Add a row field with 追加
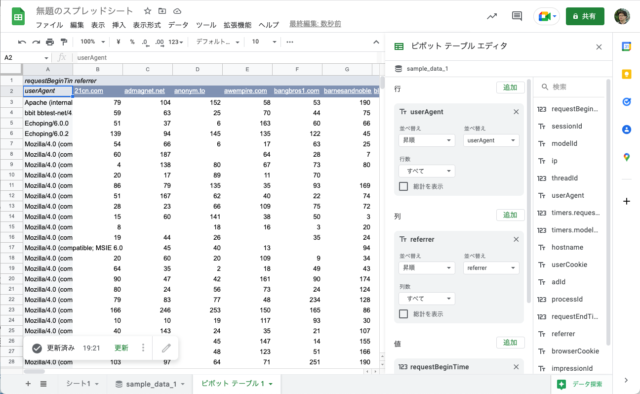 pos(510,87)
